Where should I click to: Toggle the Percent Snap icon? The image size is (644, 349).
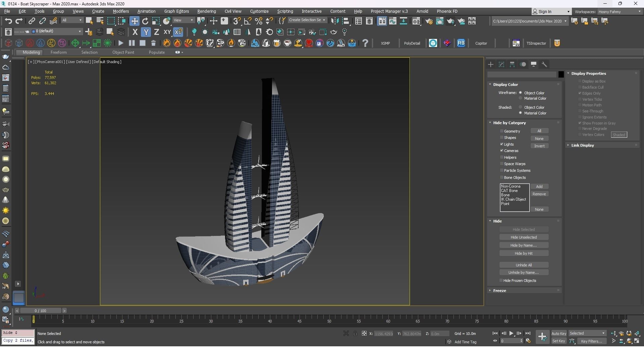pyautogui.click(x=259, y=21)
